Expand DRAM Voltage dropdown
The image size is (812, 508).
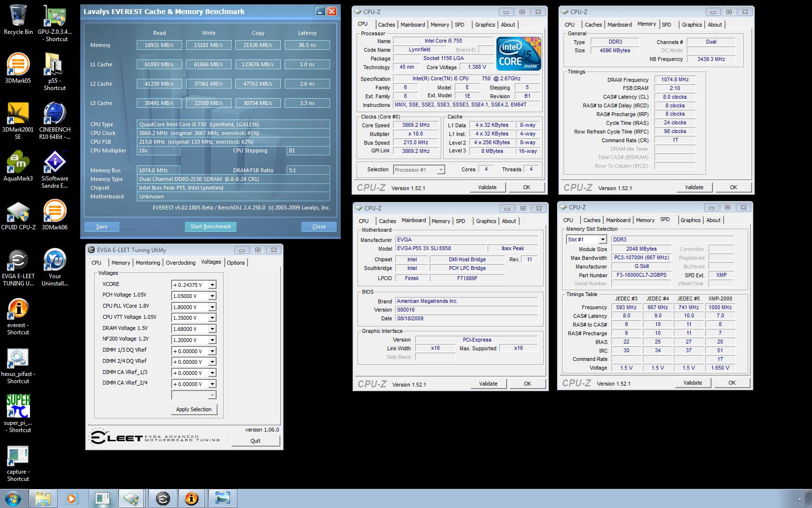[x=212, y=329]
